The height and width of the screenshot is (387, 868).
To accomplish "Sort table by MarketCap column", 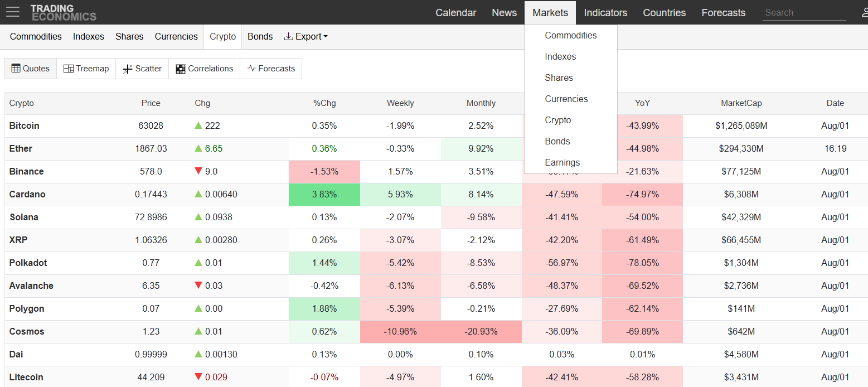I will point(741,103).
